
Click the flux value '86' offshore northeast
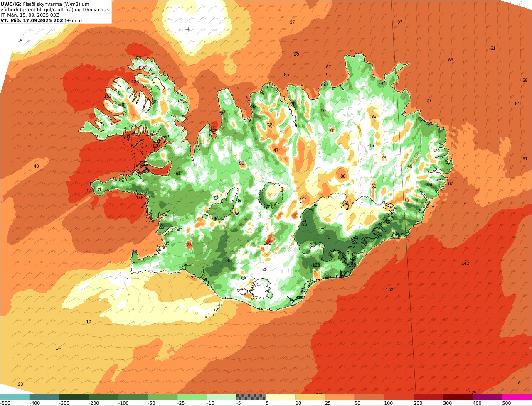[x=451, y=60]
